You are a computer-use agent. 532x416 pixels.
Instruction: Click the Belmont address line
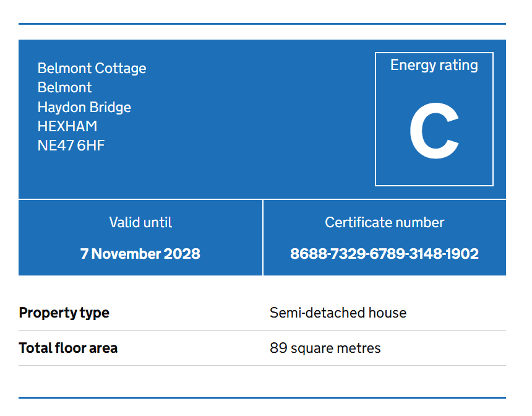pos(64,88)
